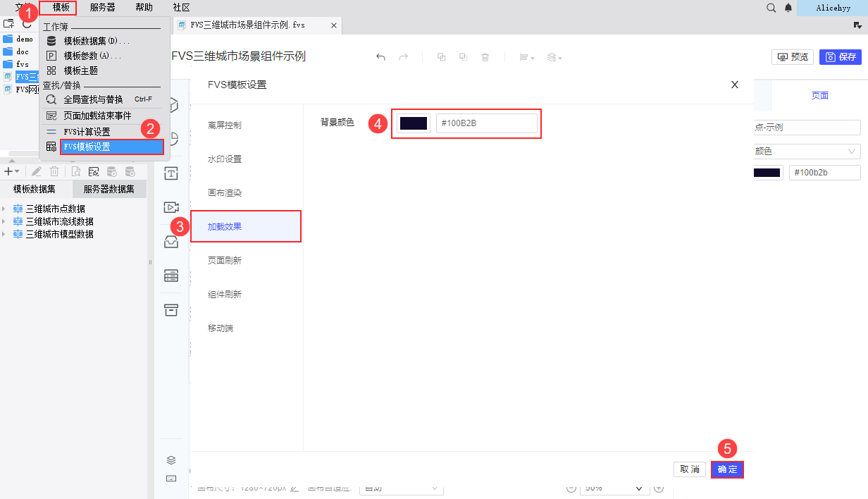
Task: Click the edit dataset pencil icon
Action: [36, 171]
